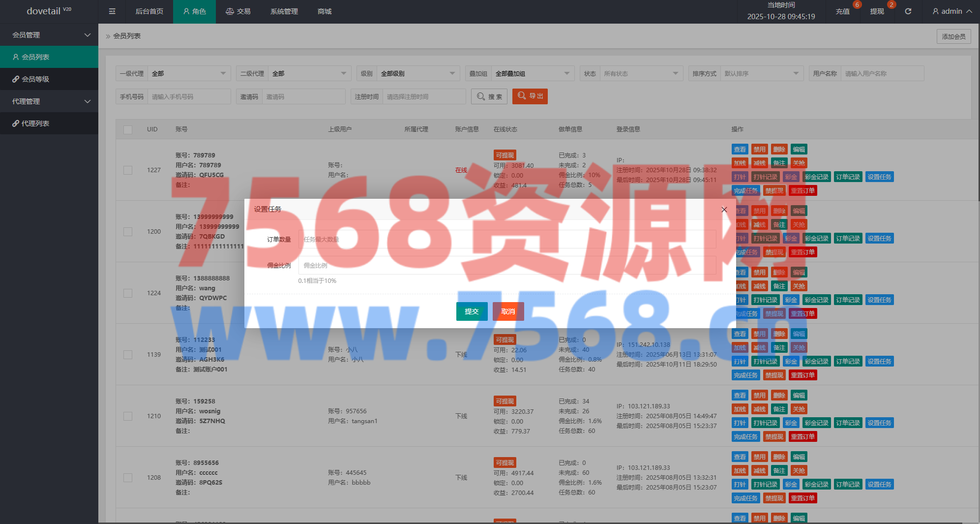Viewport: 980px width, 524px height.
Task: Toggle the select-all checkbox in table header
Action: click(128, 130)
